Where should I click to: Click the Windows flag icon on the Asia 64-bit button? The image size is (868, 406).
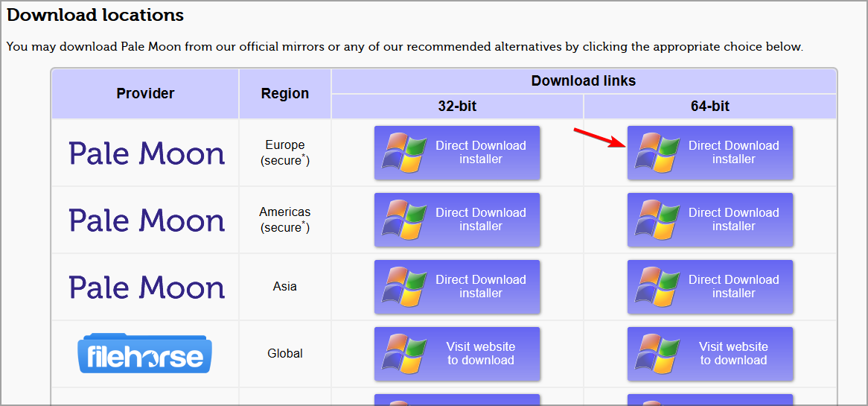pyautogui.click(x=657, y=286)
